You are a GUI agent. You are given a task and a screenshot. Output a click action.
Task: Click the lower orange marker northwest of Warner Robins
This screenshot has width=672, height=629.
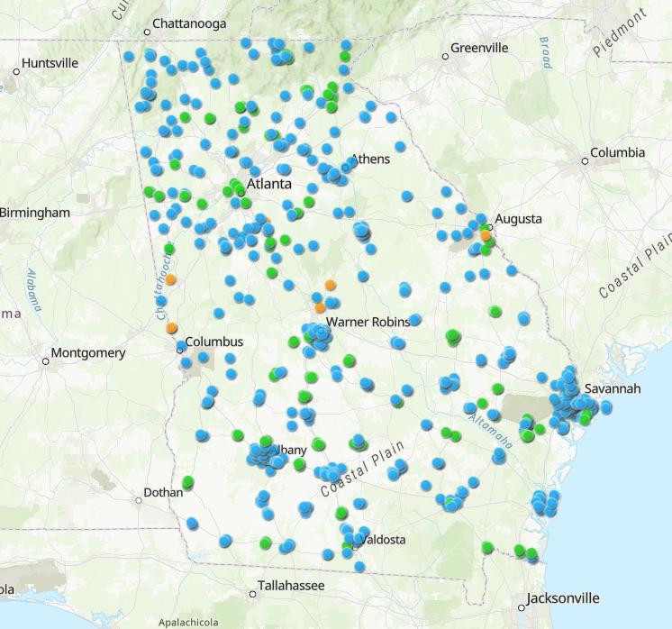click(x=320, y=307)
